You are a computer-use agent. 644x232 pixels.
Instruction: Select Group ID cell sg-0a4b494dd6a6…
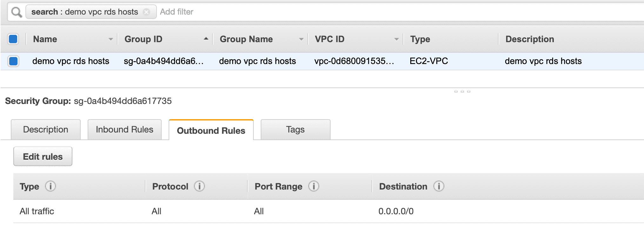point(164,61)
